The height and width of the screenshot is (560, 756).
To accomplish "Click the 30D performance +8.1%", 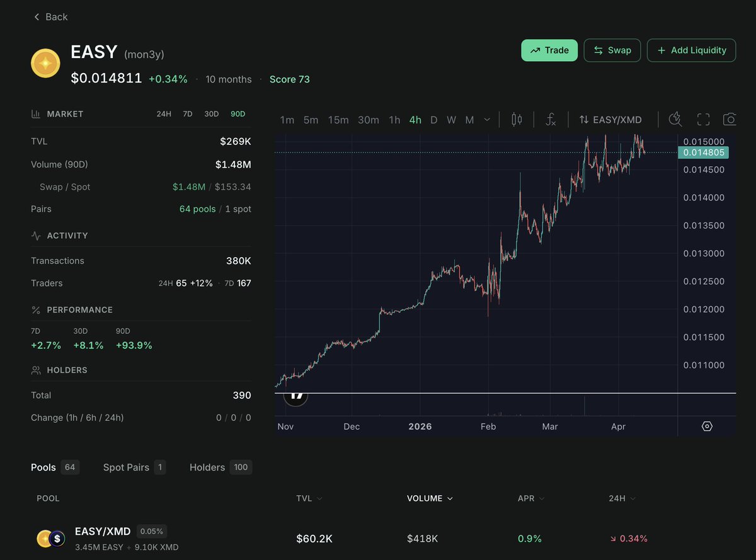I will 89,345.
